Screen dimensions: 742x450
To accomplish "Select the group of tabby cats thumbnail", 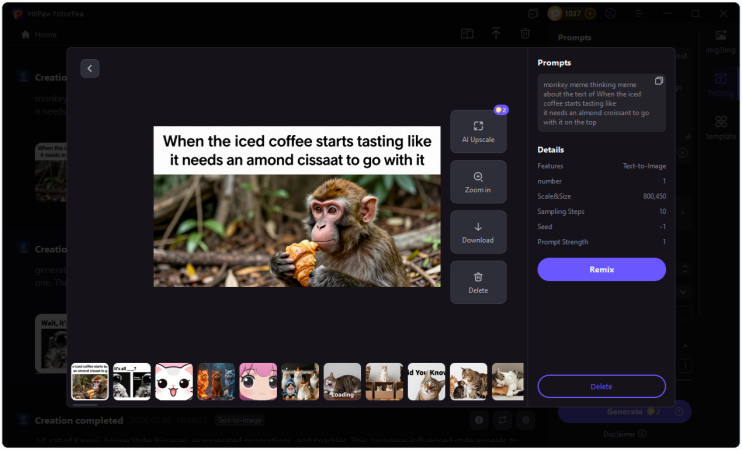I will tap(468, 381).
